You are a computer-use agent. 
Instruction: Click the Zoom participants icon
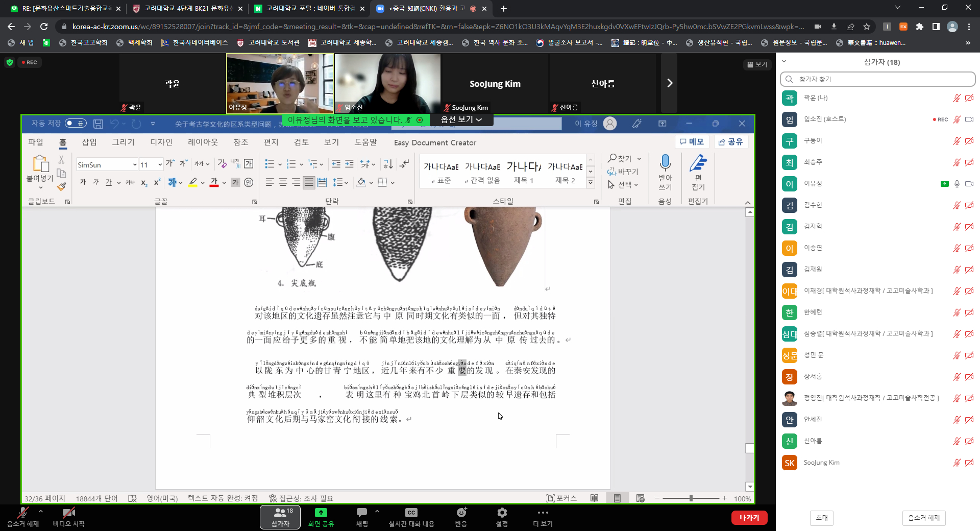(280, 513)
